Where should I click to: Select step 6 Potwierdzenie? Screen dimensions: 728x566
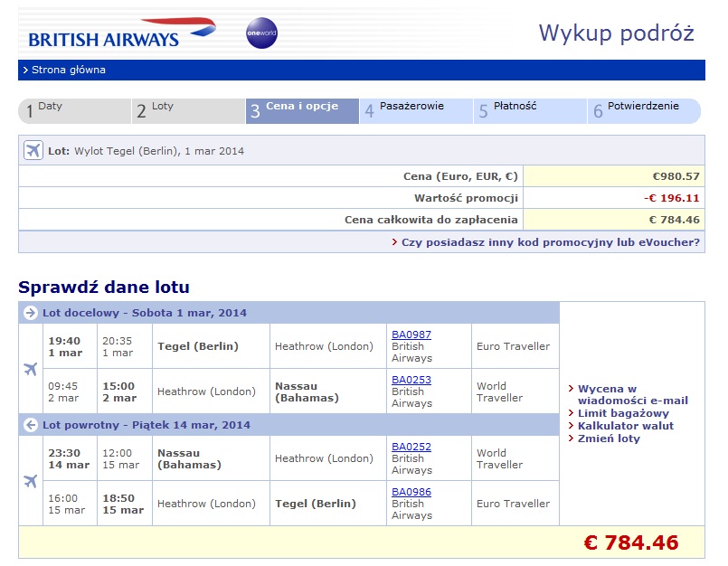pyautogui.click(x=645, y=111)
